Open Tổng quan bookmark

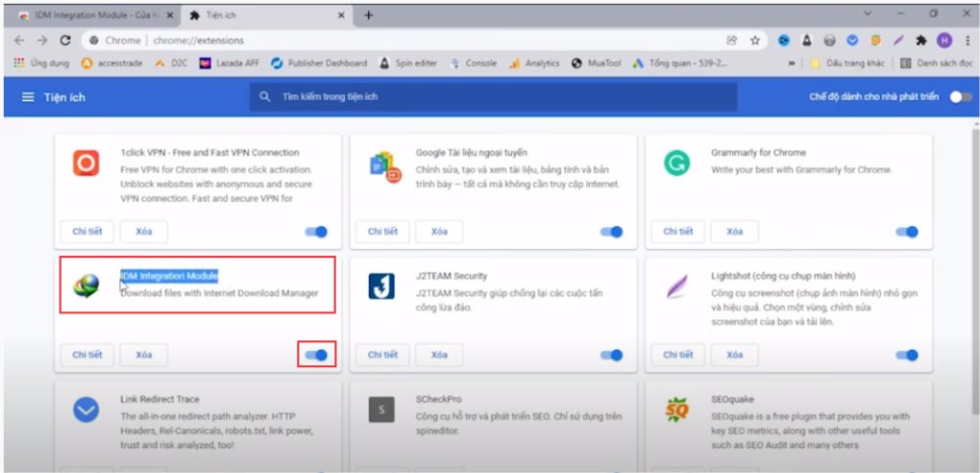tap(680, 63)
